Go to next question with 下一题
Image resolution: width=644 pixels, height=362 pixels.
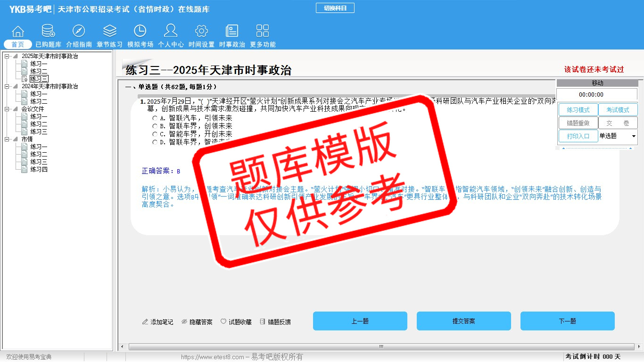(567, 321)
